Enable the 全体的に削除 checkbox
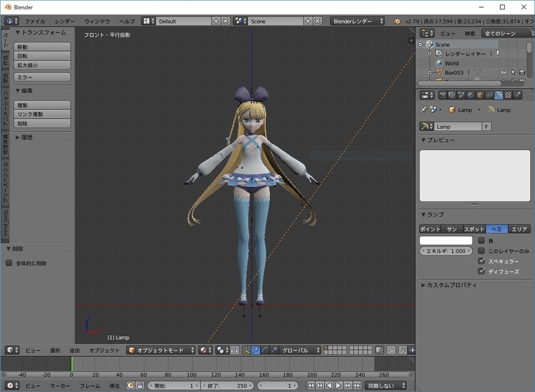The width and height of the screenshot is (535, 392). [9, 263]
